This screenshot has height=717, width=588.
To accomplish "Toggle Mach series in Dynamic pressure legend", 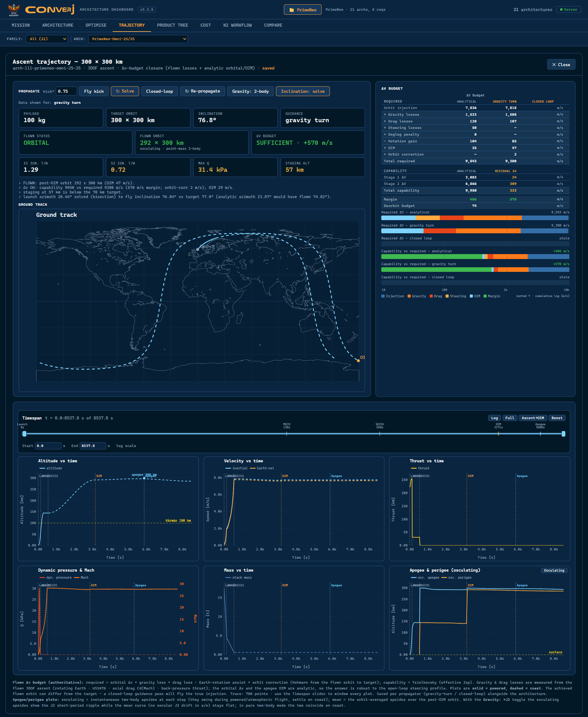I will click(81, 577).
